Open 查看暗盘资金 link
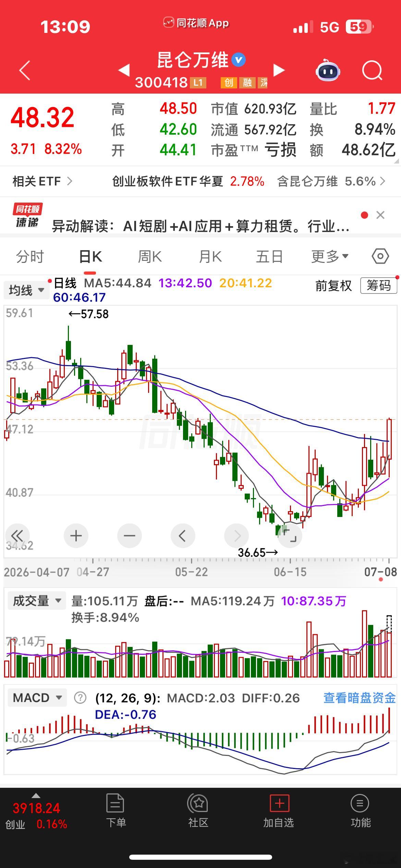401x868 pixels. (x=360, y=698)
